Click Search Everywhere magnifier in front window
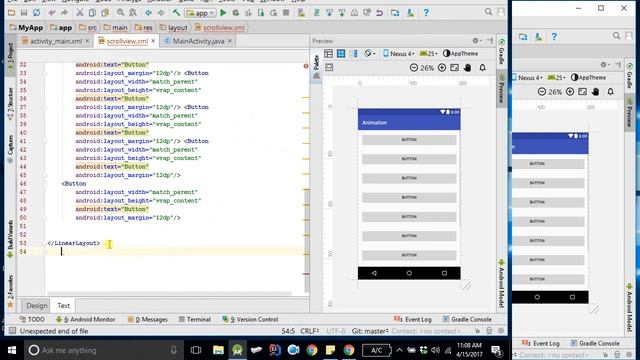This screenshot has height=360, width=640. (x=488, y=12)
